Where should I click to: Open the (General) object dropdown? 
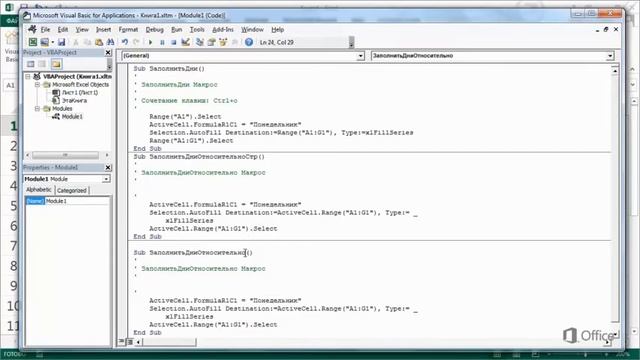(360, 56)
